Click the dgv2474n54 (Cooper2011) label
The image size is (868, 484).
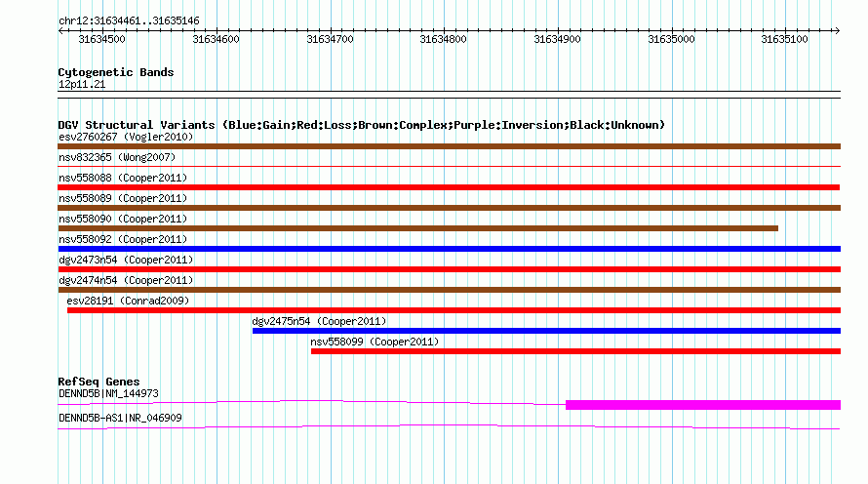[126, 280]
